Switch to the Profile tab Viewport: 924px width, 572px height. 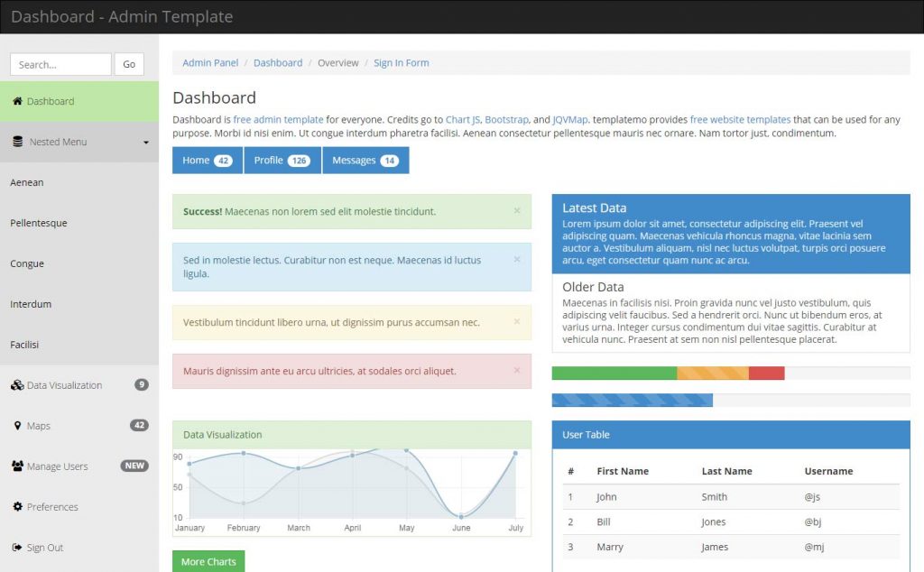click(x=283, y=160)
